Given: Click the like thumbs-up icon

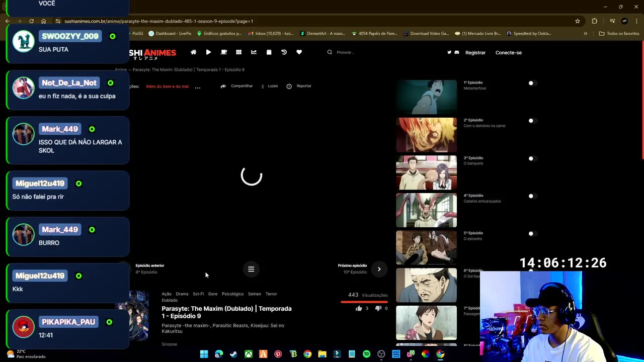Looking at the screenshot, I should [359, 308].
